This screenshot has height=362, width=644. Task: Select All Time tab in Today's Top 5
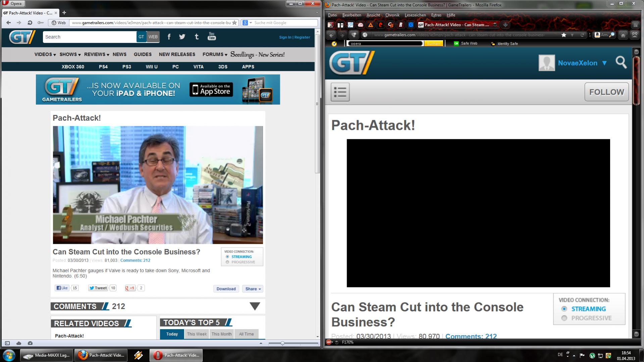click(x=246, y=334)
